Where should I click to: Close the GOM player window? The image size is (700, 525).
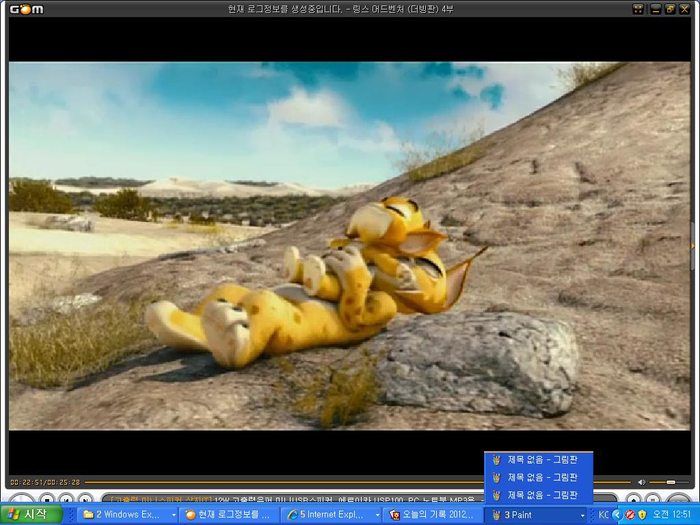[x=684, y=9]
